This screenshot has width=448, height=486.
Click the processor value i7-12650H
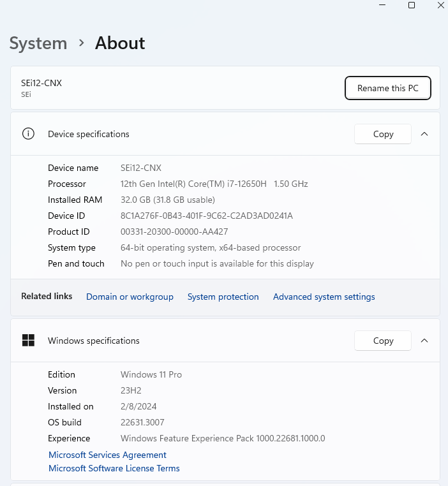pos(214,184)
